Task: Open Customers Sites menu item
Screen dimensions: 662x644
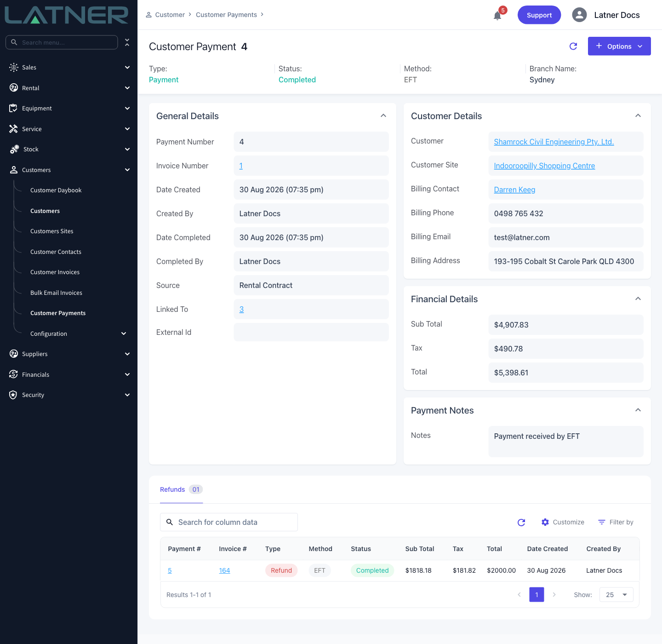Action: (x=51, y=231)
